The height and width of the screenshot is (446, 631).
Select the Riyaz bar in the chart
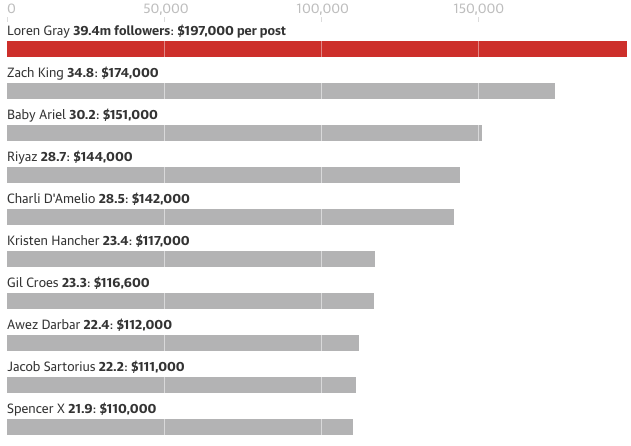tap(233, 175)
